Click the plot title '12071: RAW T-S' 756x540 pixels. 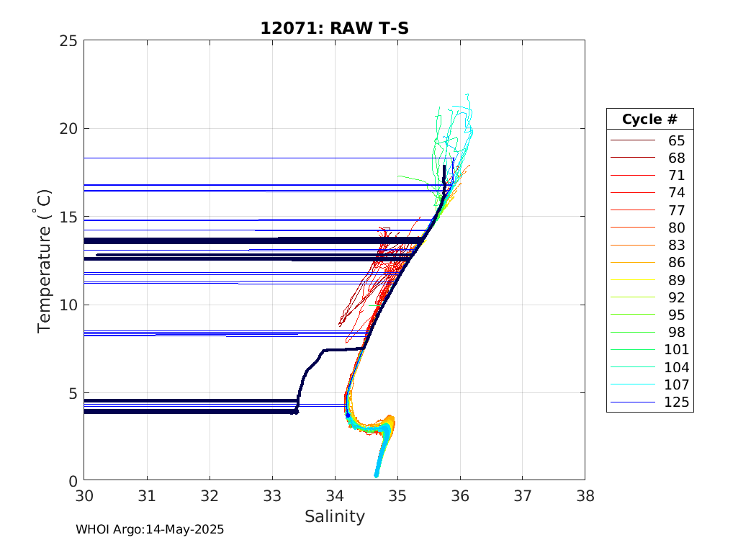(x=334, y=28)
